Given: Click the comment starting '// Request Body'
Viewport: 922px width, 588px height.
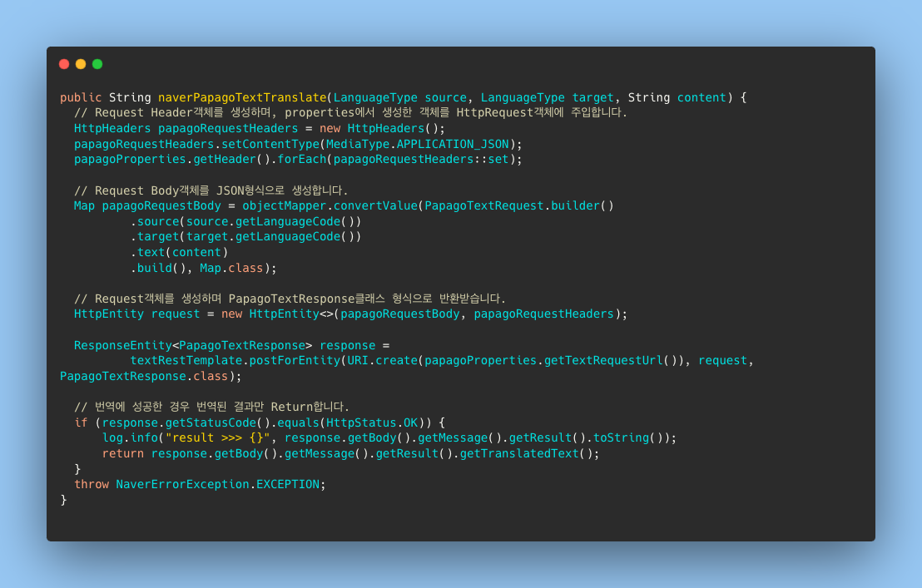Looking at the screenshot, I should 211,190.
